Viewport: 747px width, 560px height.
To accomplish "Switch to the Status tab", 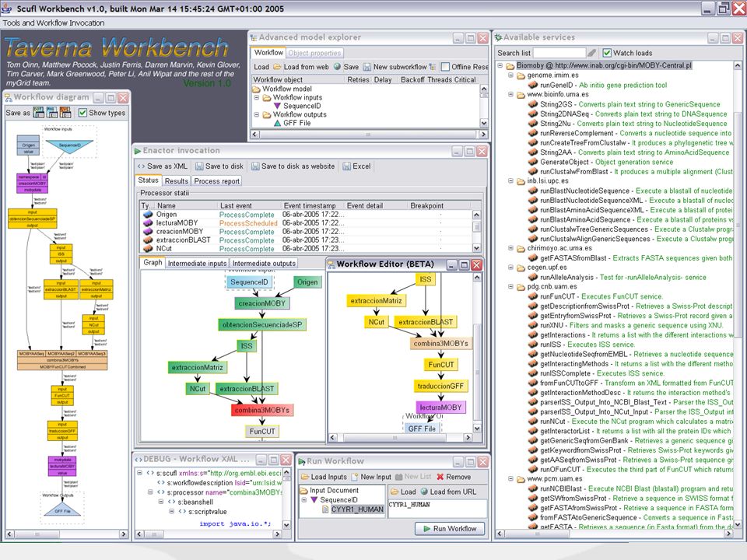I will [x=148, y=180].
